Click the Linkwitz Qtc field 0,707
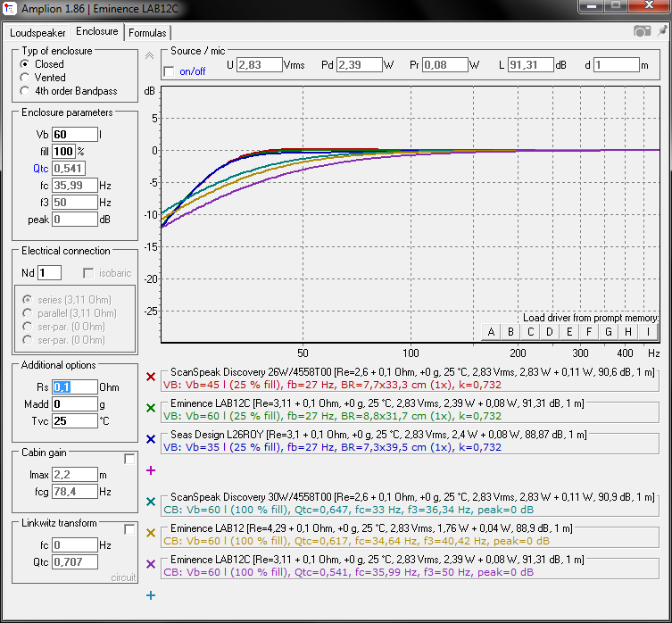672x623 pixels. point(75,562)
